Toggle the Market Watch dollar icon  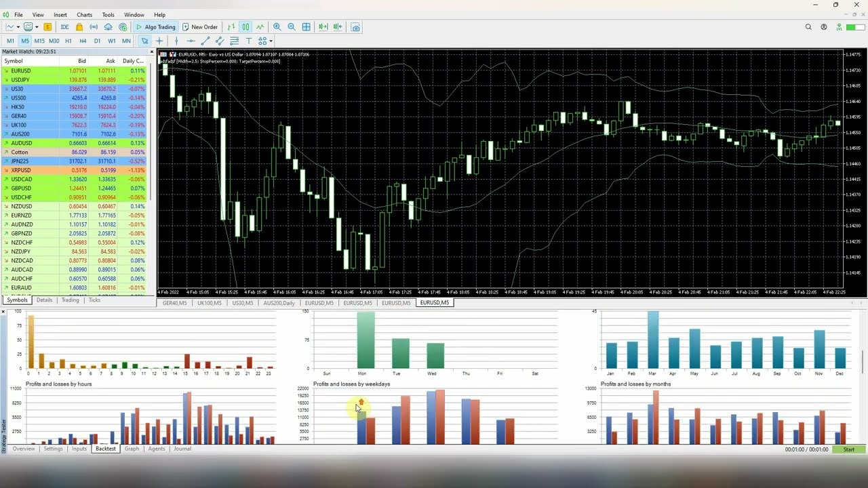point(47,27)
